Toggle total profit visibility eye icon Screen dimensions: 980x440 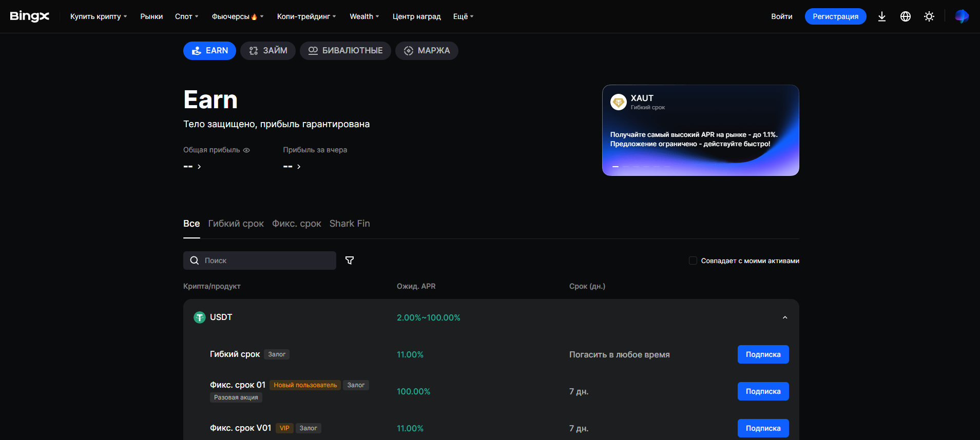tap(246, 150)
